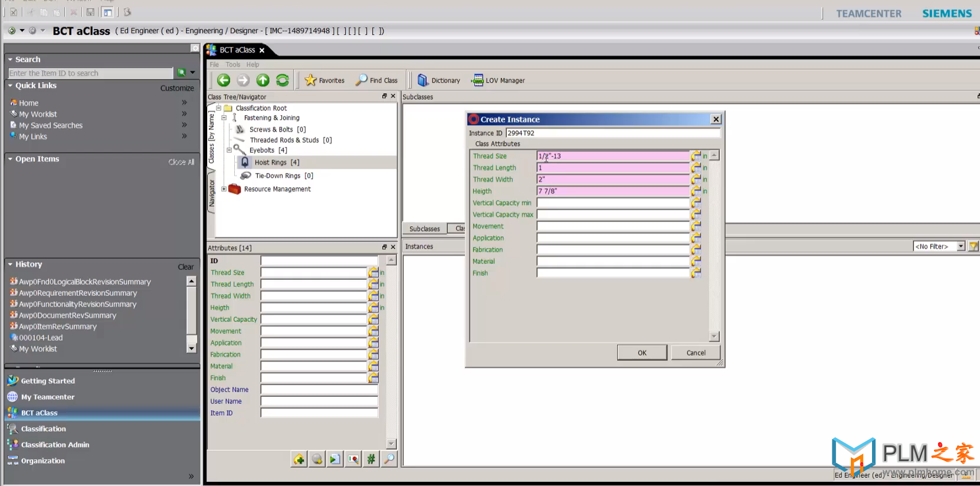Viewport: 980px width, 486px height.
Task: Open LOV picker for Attributes Thread Size
Action: click(373, 272)
